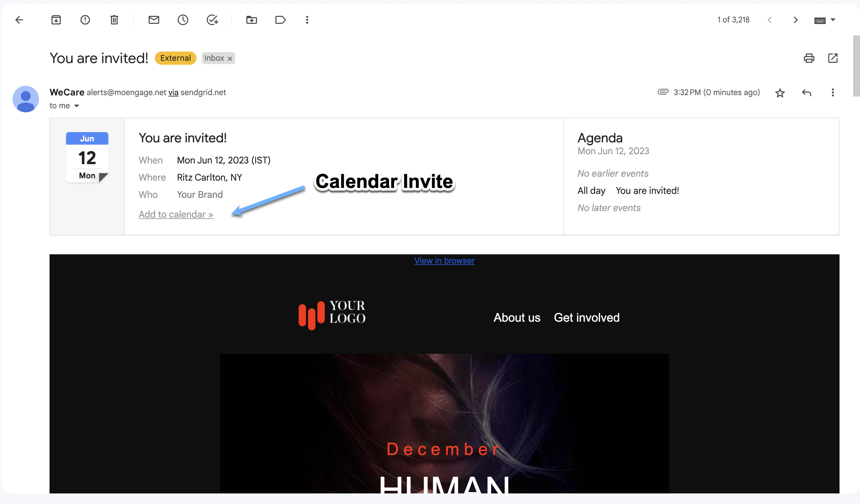The height and width of the screenshot is (504, 860).
Task: Open the message's three-dot more menu
Action: (x=833, y=92)
